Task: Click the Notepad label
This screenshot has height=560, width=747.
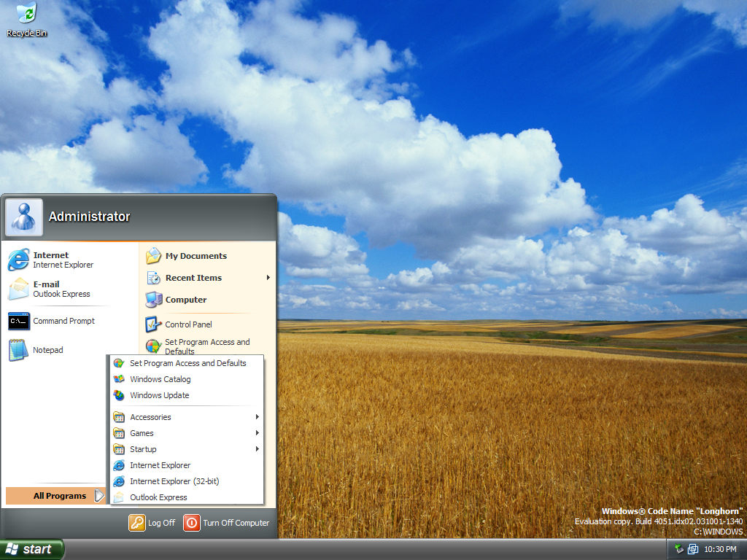Action: coord(47,350)
